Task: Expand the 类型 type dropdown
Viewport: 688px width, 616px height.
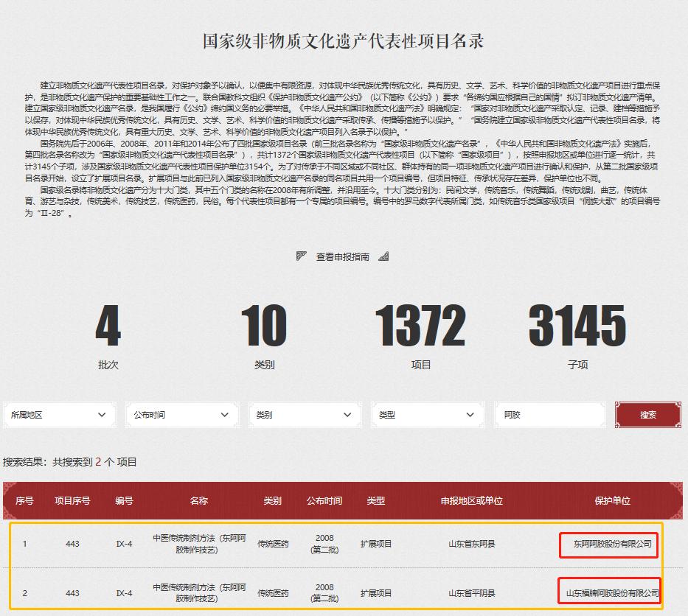Action: click(428, 415)
